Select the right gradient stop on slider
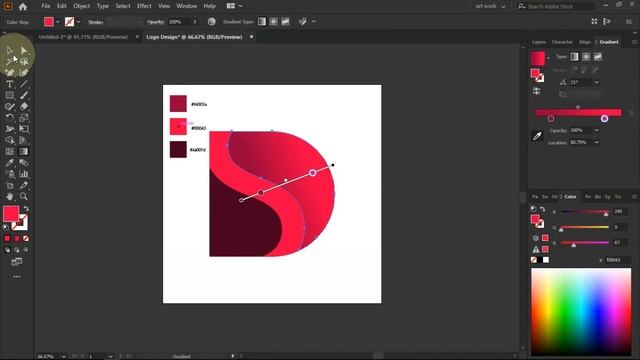The width and height of the screenshot is (640, 360). pyautogui.click(x=604, y=118)
